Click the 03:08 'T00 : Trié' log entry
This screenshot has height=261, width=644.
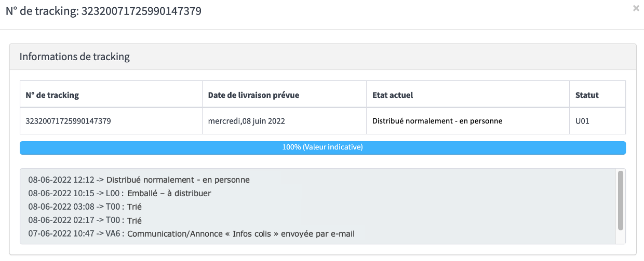pyautogui.click(x=85, y=207)
